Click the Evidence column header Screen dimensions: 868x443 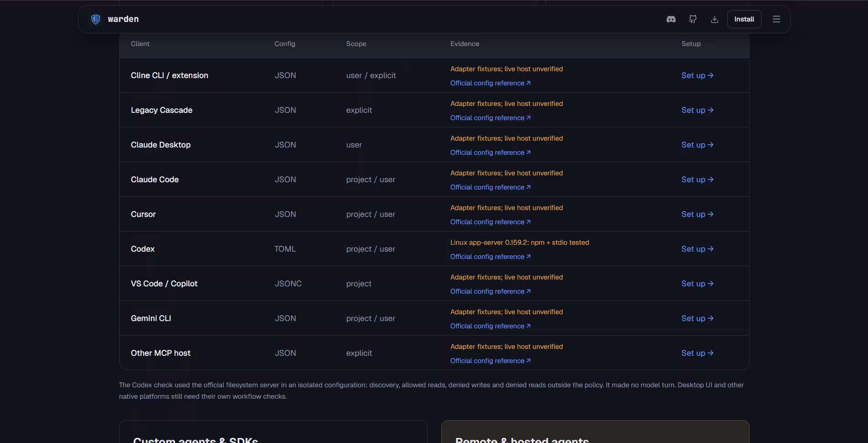465,44
